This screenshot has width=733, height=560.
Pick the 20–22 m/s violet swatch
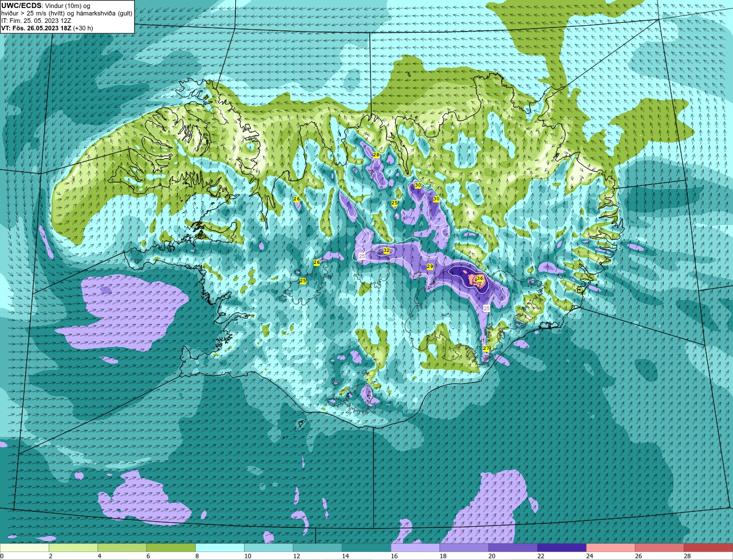point(513,548)
